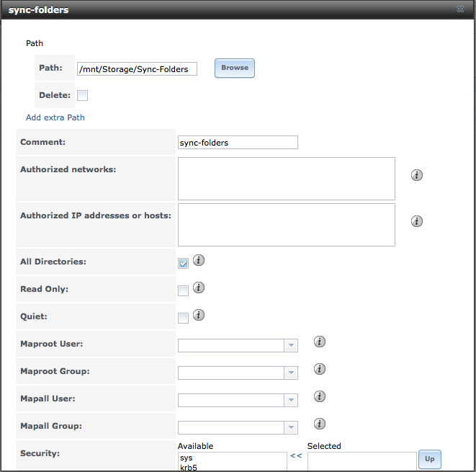476x472 pixels.
Task: Enable the Quiet checkbox
Action: pyautogui.click(x=183, y=318)
